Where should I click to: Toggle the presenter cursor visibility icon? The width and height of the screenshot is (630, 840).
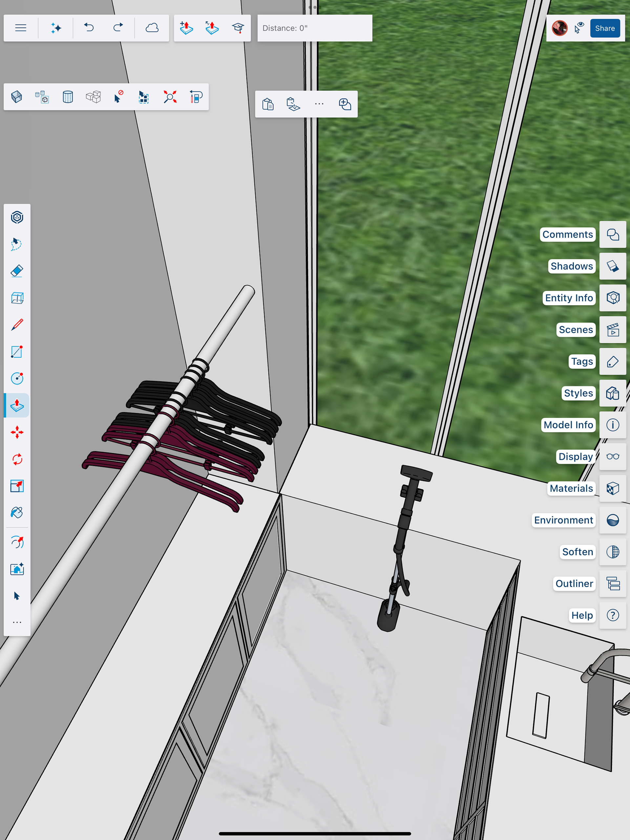[x=579, y=28]
